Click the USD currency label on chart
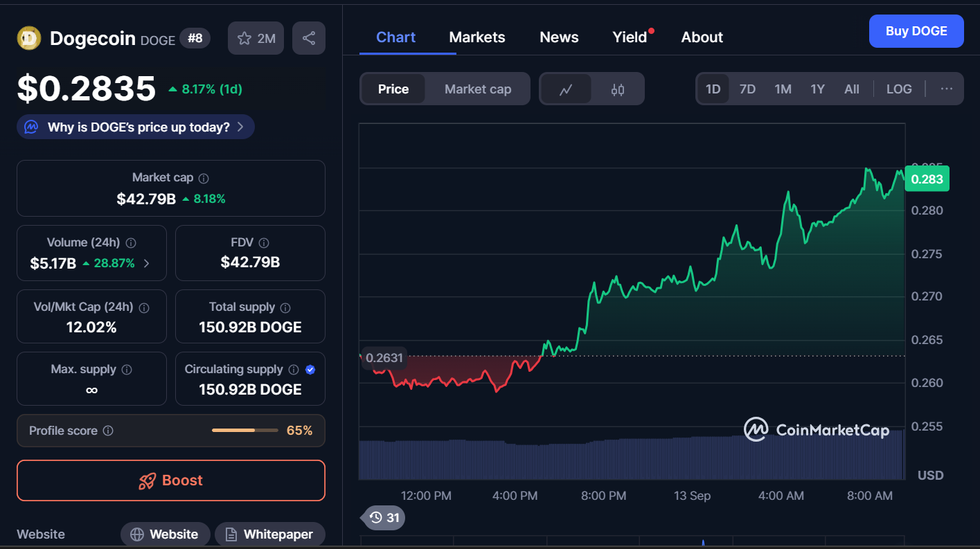The width and height of the screenshot is (980, 549). (x=930, y=476)
